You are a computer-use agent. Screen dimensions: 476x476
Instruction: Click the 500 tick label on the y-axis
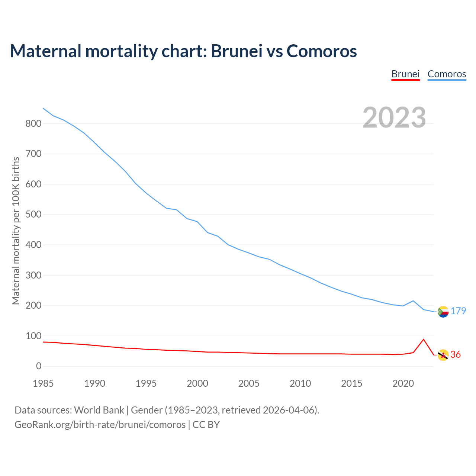click(x=33, y=215)
